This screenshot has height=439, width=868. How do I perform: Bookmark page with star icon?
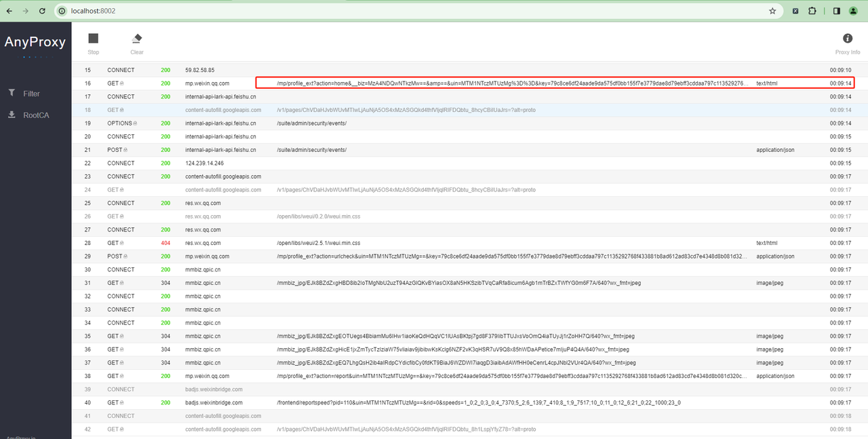pos(772,11)
